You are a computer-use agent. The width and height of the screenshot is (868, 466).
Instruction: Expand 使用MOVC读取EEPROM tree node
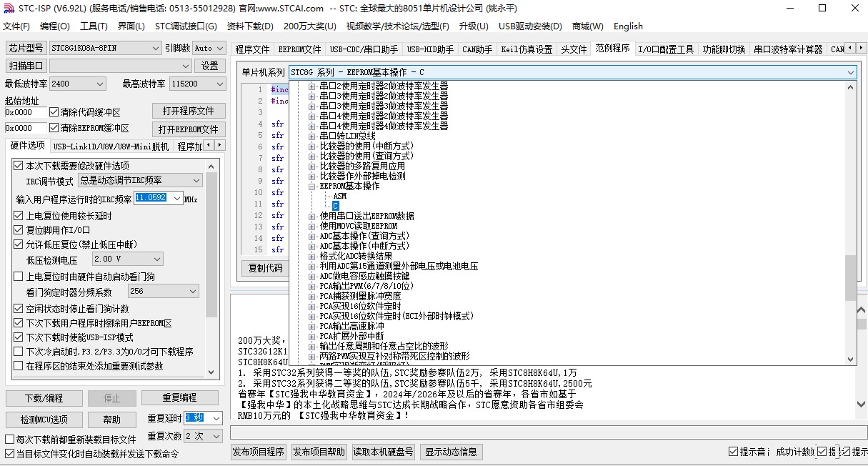click(312, 226)
